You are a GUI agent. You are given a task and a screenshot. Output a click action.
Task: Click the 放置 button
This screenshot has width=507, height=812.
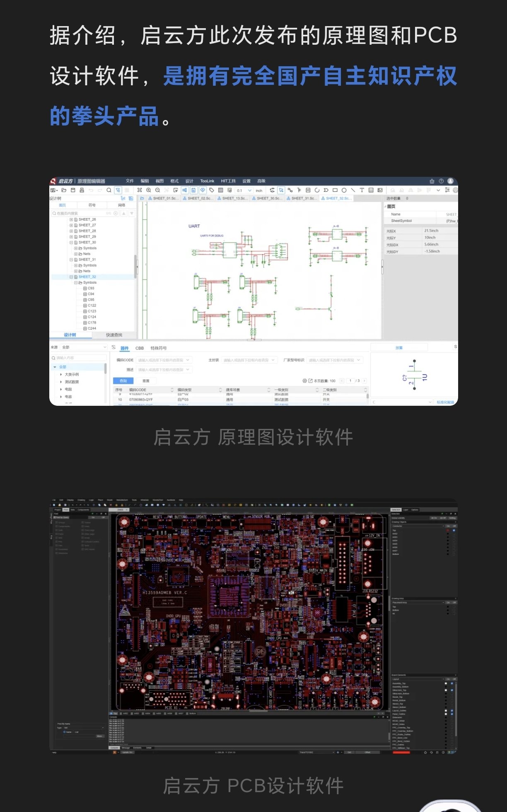[x=399, y=348]
